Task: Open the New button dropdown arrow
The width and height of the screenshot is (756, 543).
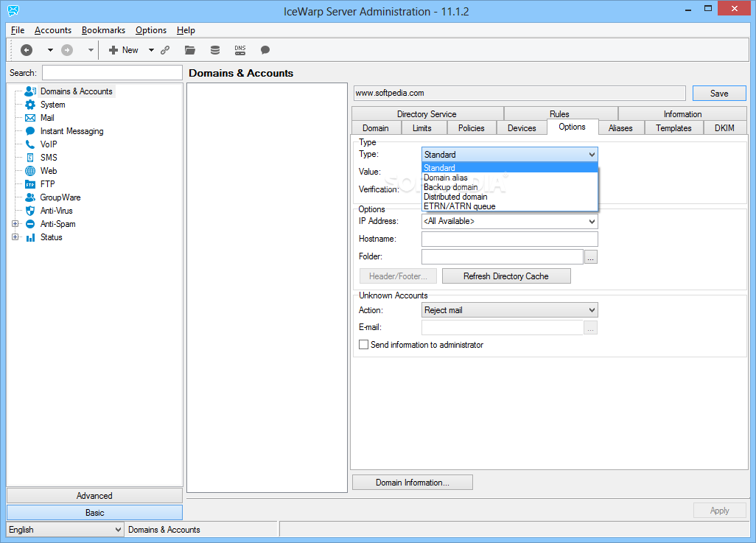Action: pos(151,49)
